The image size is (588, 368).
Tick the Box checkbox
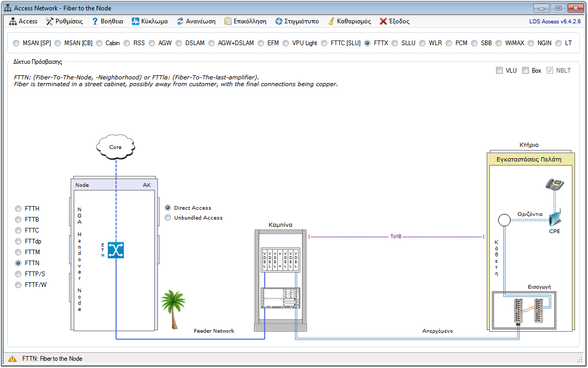[526, 71]
